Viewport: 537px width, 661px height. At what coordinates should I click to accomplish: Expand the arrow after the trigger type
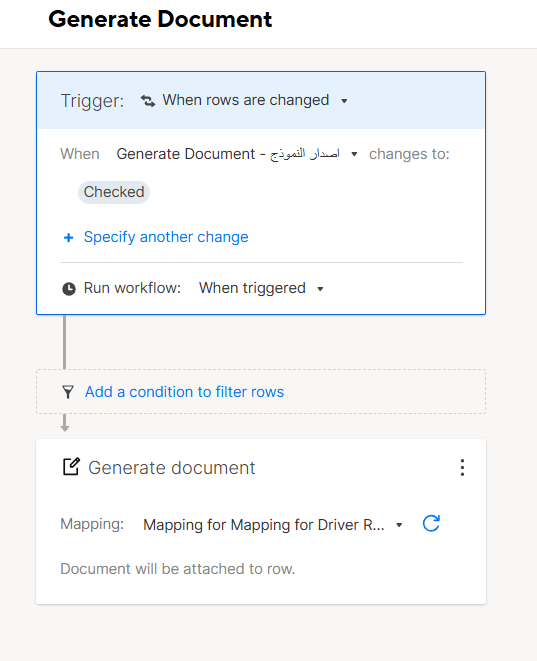344,101
